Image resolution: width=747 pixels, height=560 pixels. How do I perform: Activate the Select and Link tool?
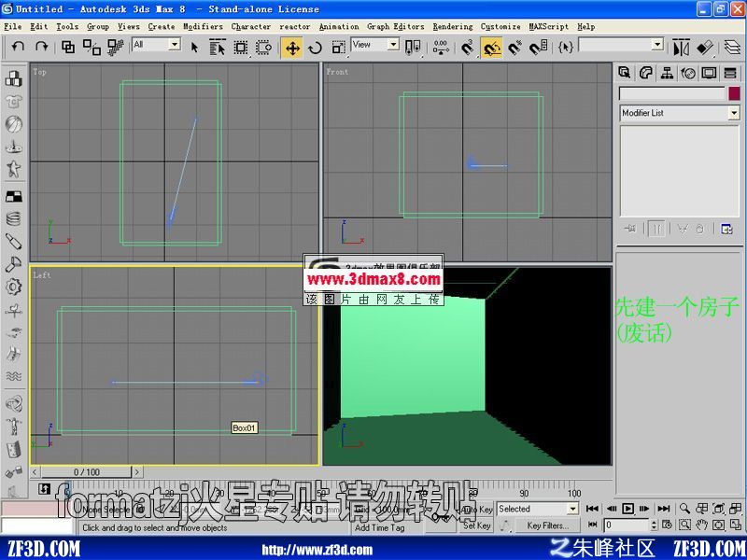click(x=68, y=47)
